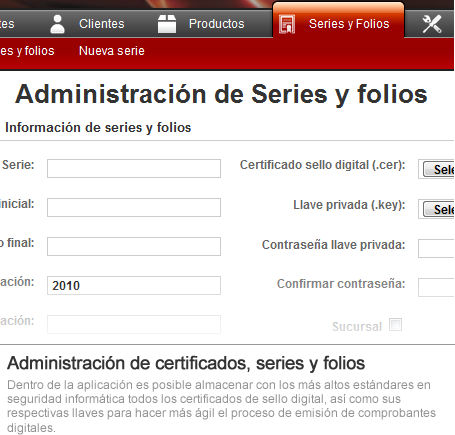The height and width of the screenshot is (435, 455).
Task: Click the Serie input field
Action: pyautogui.click(x=134, y=168)
